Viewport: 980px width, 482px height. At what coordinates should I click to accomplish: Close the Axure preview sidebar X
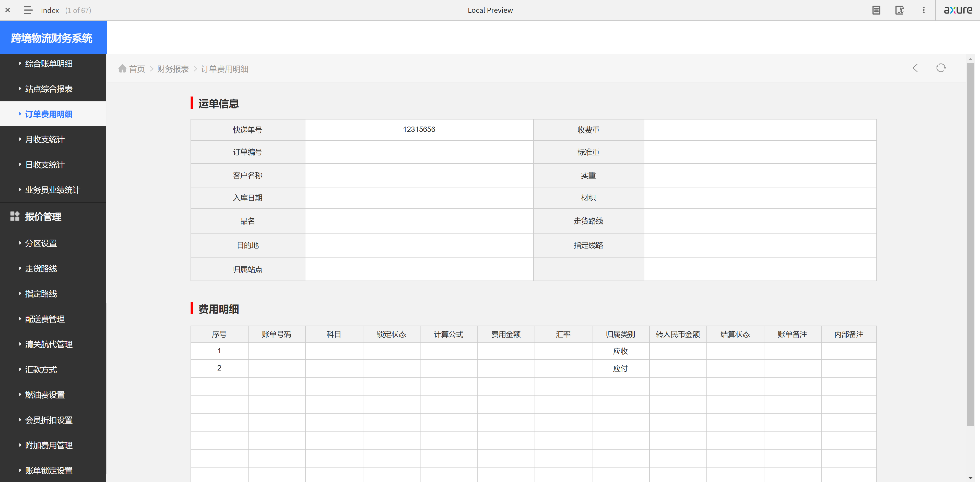[x=8, y=10]
